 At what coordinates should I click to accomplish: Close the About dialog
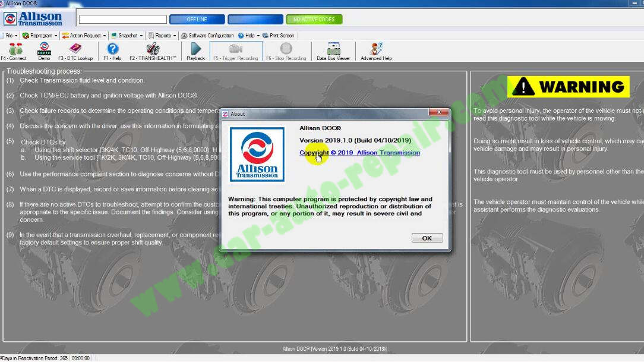click(438, 112)
